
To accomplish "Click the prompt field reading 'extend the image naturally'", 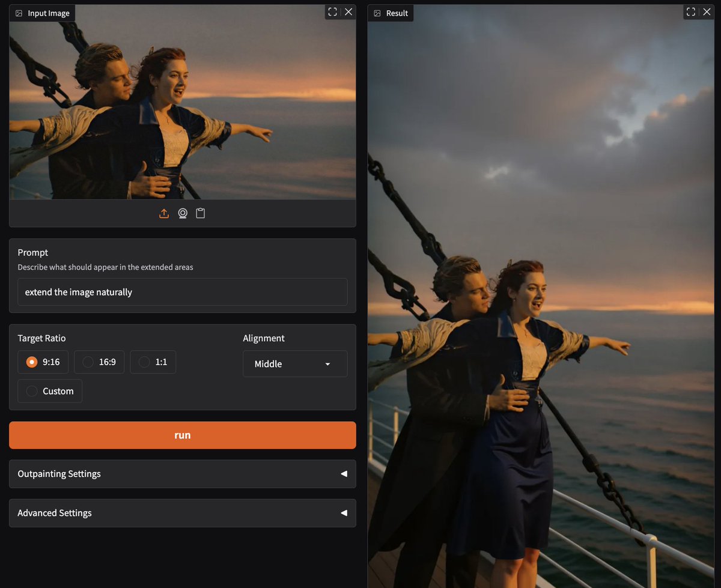I will pyautogui.click(x=183, y=292).
